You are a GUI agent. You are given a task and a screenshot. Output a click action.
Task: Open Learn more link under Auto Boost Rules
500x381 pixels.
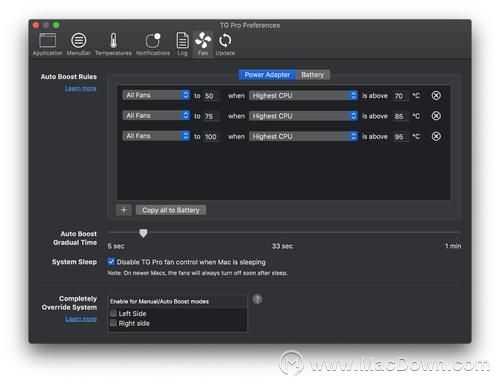click(81, 88)
